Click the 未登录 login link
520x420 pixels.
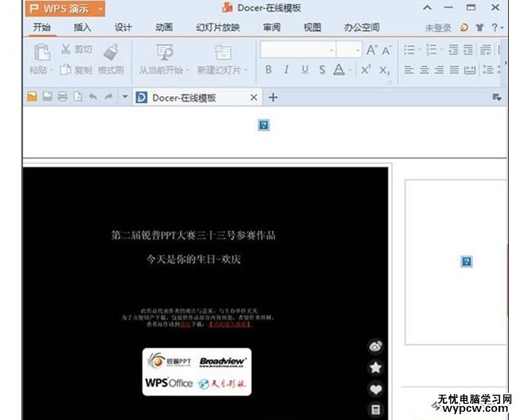438,28
